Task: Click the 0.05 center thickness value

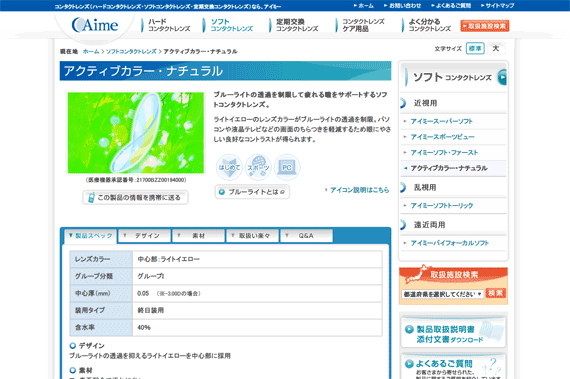Action: (x=143, y=293)
